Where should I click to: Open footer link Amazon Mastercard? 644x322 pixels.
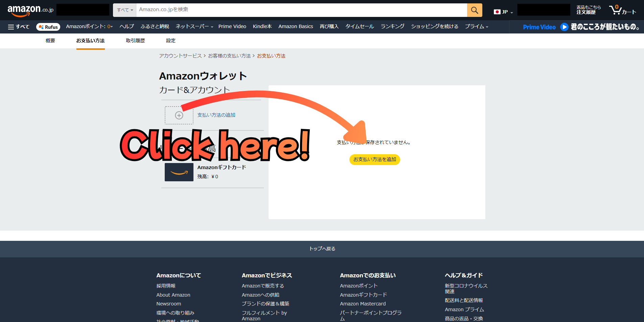pos(363,304)
